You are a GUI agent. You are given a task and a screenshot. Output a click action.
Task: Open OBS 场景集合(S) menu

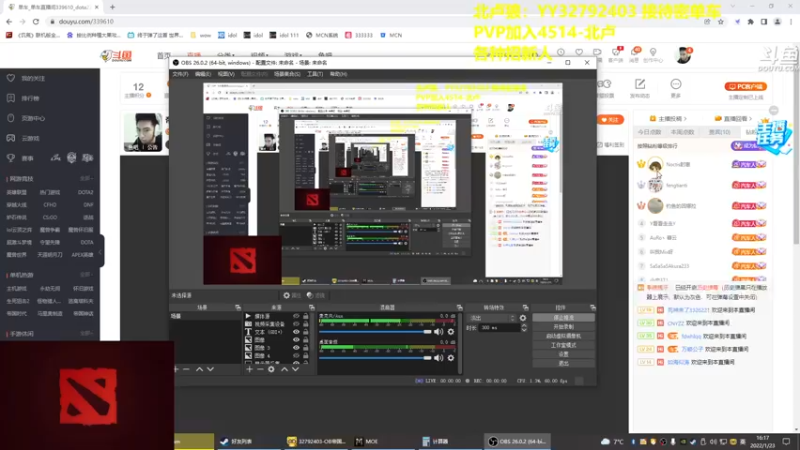[287, 74]
